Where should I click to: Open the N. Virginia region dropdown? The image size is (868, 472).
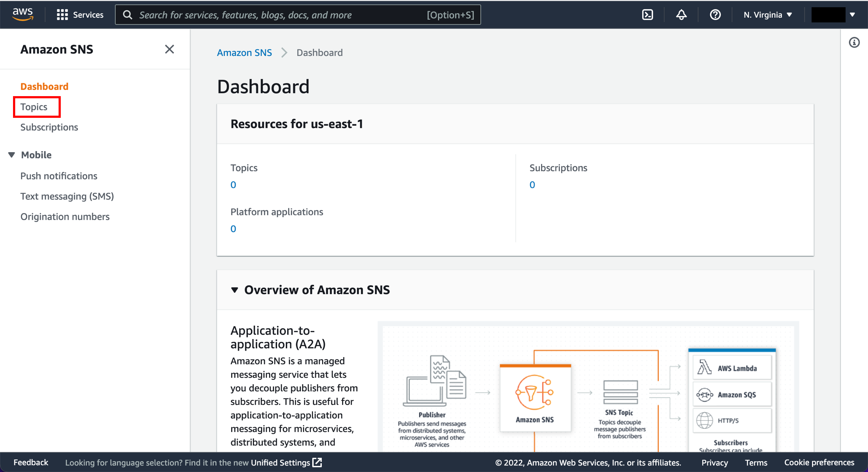(x=766, y=14)
